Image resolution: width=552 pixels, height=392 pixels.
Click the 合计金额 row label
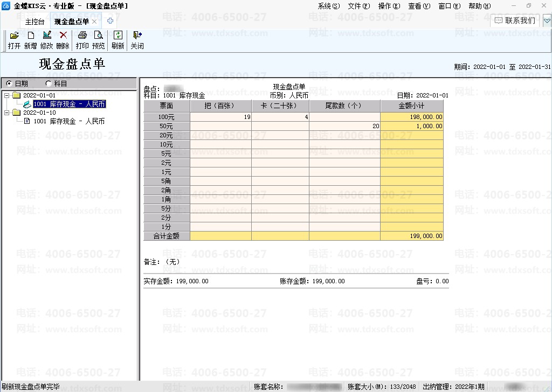click(x=167, y=236)
